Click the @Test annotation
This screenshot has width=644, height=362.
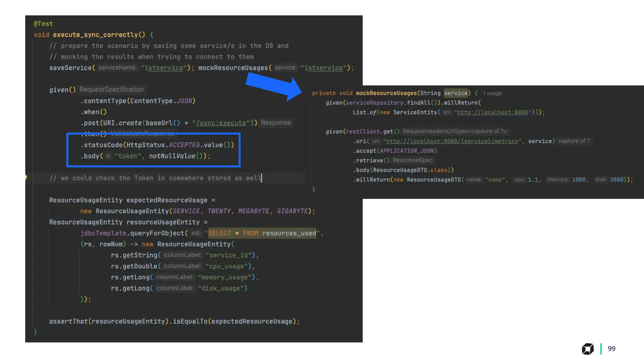pos(43,24)
